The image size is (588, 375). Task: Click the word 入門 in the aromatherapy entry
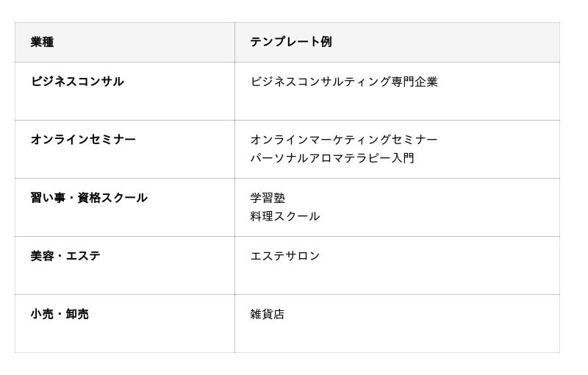(x=403, y=158)
